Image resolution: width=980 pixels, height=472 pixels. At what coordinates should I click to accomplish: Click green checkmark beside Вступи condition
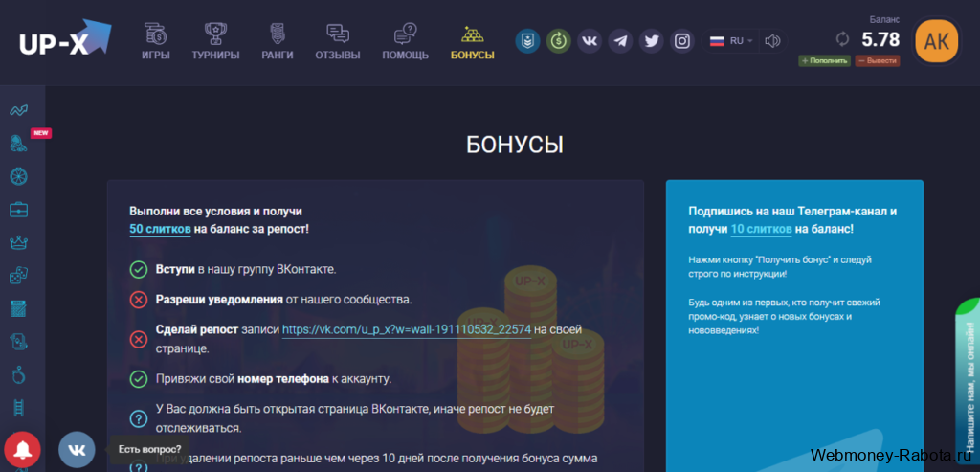click(x=138, y=270)
